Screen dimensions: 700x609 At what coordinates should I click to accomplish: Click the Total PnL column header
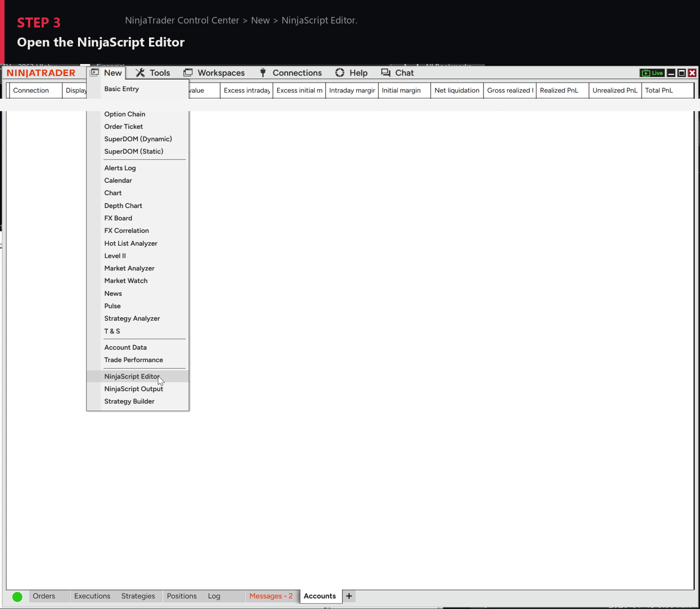(668, 90)
